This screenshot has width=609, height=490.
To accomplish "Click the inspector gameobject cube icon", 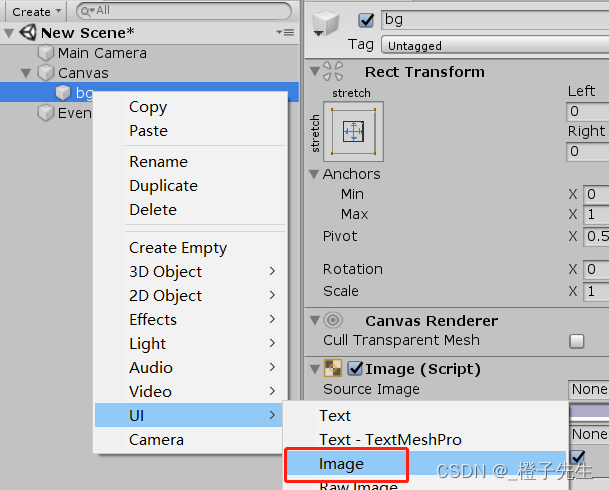I will 325,23.
